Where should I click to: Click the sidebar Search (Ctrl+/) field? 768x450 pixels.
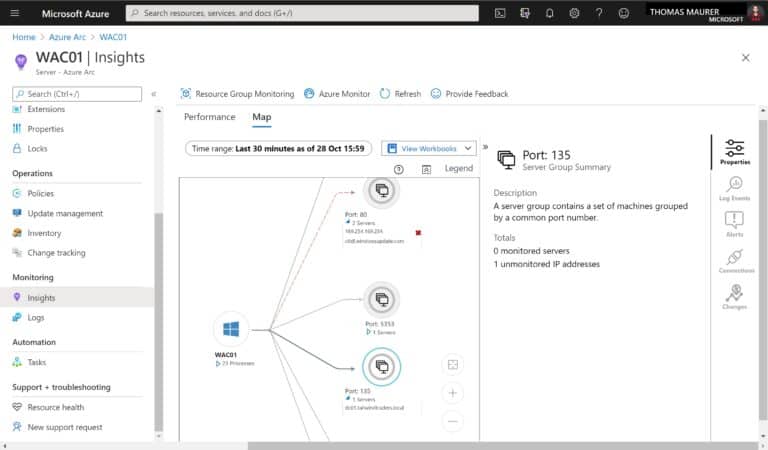point(77,94)
